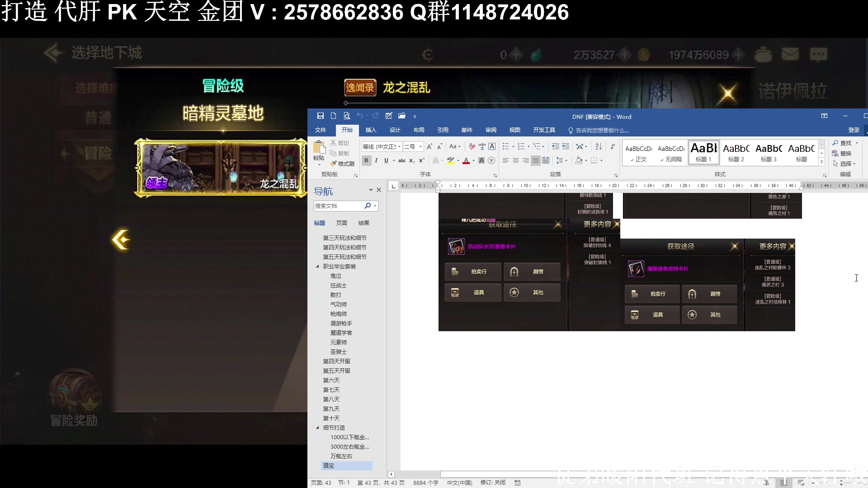Select the 龙之混乱 dungeon card in the game
Image resolution: width=868 pixels, height=488 pixels.
coord(222,168)
